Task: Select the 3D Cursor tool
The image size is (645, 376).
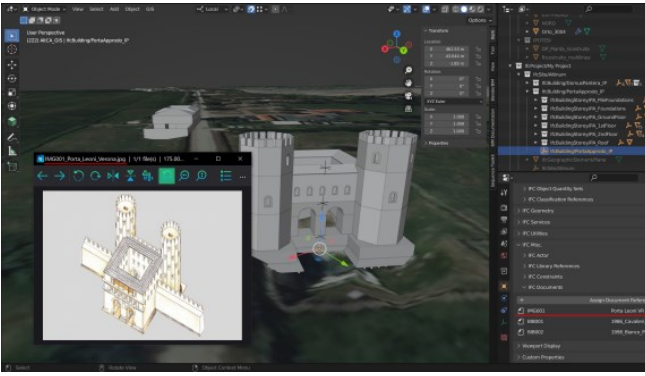Action: [12, 50]
